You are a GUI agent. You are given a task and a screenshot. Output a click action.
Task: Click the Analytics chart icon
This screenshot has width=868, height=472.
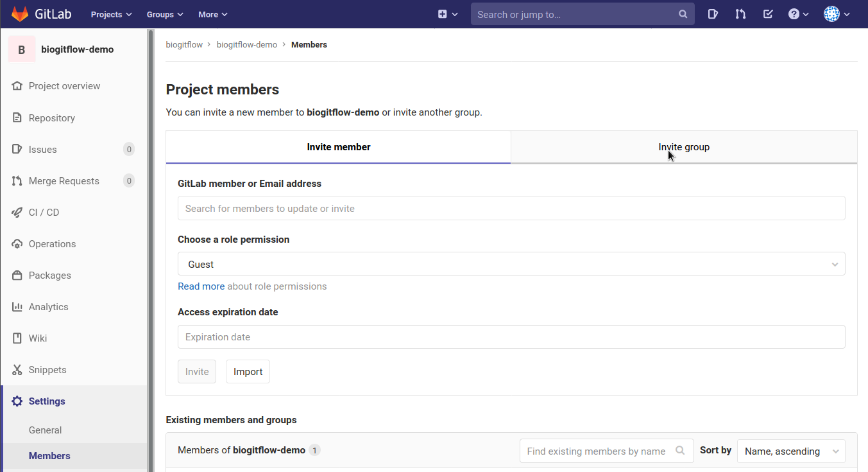[x=17, y=307]
